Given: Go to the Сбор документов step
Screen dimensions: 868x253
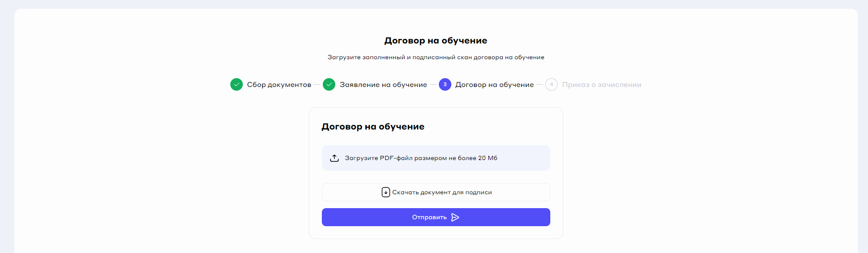Looking at the screenshot, I should (279, 85).
